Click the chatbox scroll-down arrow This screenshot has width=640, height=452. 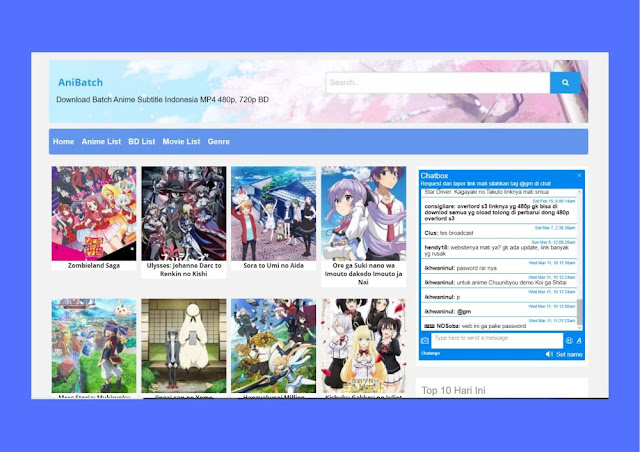(579, 328)
